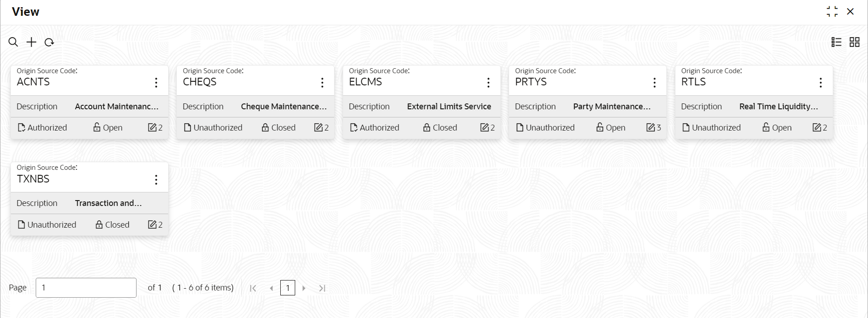Click the Closed lock icon on CHEQS
The width and height of the screenshot is (868, 318).
[x=265, y=127]
